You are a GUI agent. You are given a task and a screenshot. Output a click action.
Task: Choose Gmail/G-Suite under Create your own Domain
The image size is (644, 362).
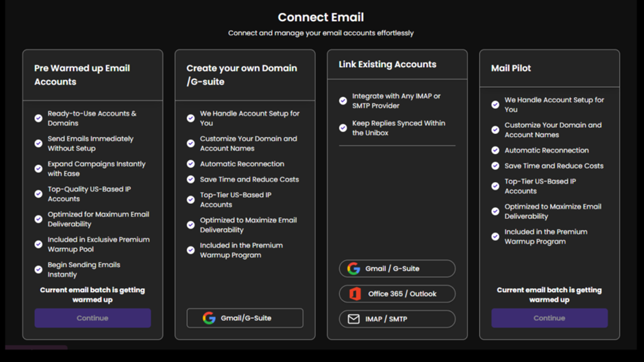pos(245,318)
